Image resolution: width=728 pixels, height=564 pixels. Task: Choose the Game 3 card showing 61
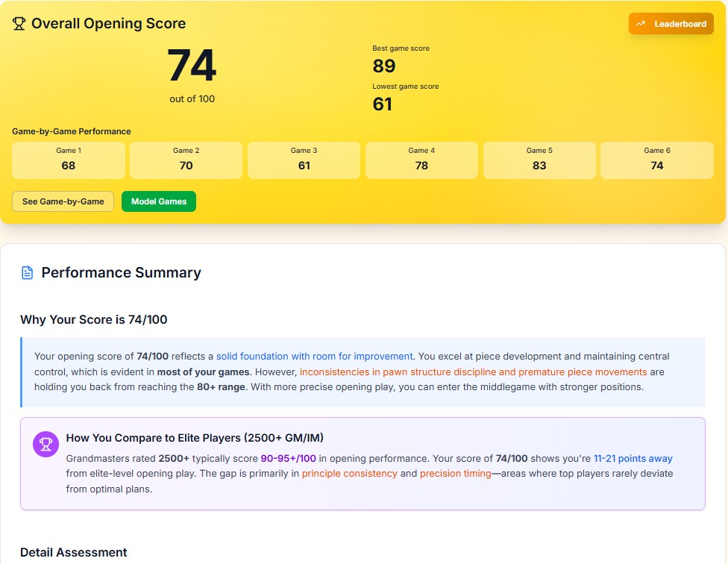point(304,160)
